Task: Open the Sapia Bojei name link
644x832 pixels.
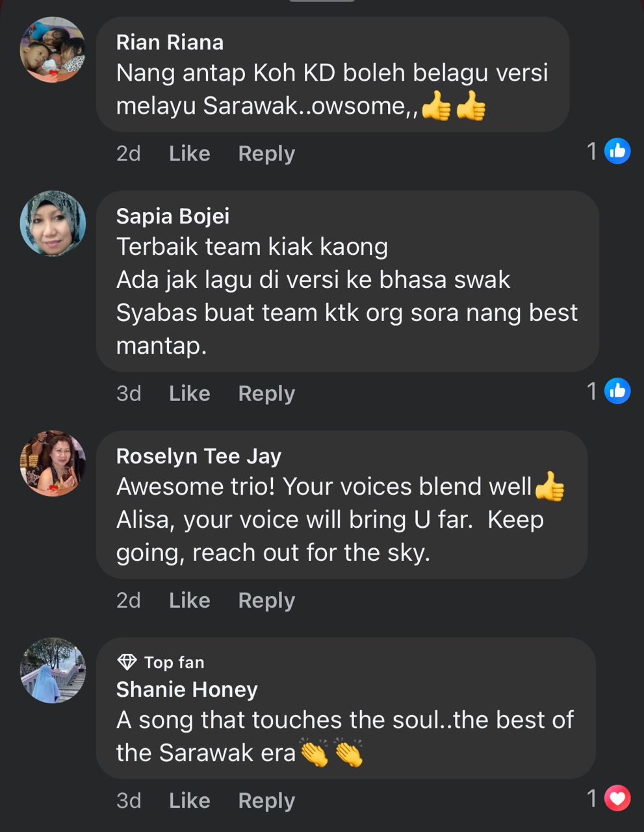Action: click(x=172, y=216)
